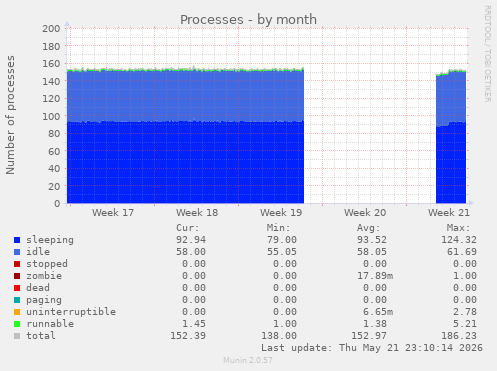
Task: Click the uninterruptible legend color swatch
Action: point(17,312)
